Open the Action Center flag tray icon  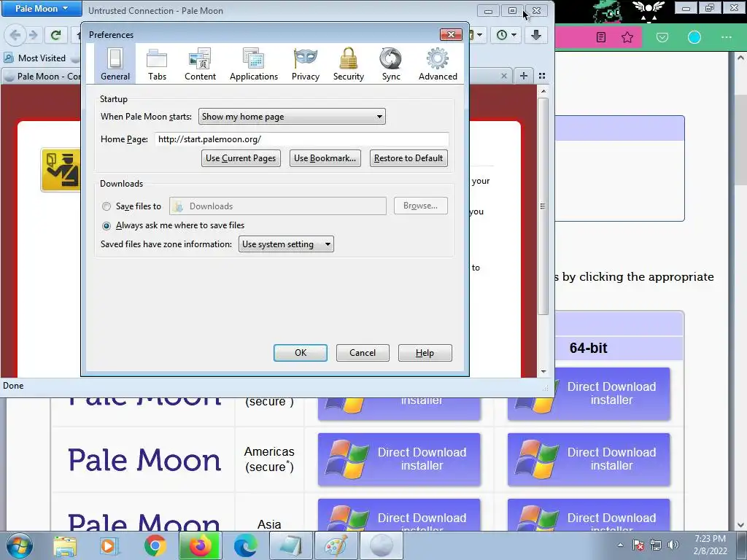point(638,545)
